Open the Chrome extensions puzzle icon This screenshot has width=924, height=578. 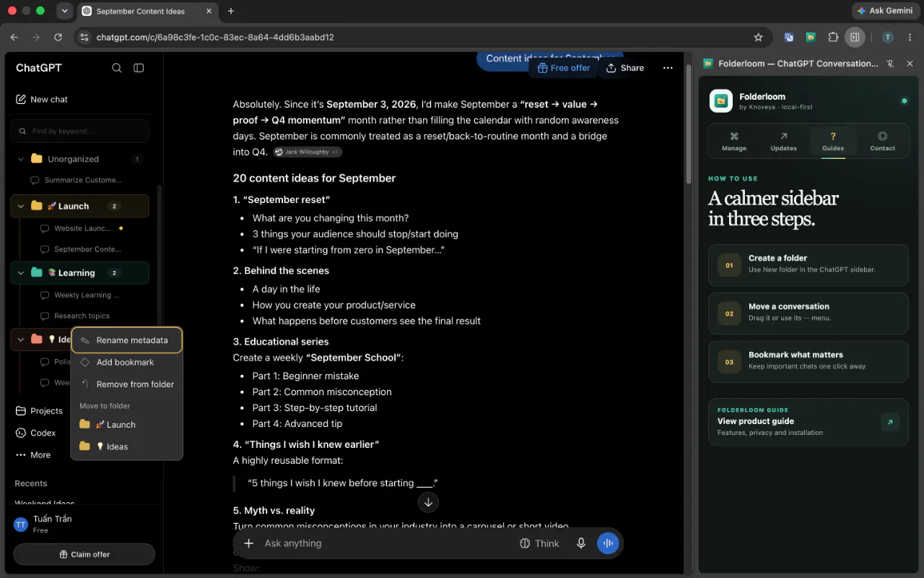[x=833, y=37]
